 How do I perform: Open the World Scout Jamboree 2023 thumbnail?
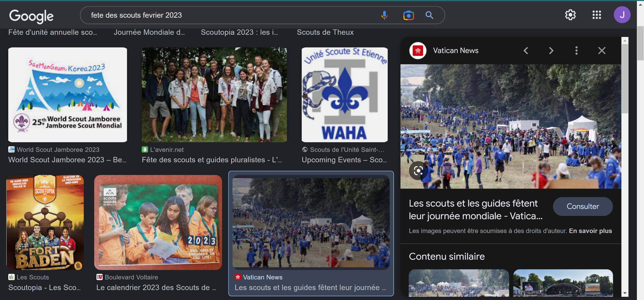pyautogui.click(x=68, y=95)
